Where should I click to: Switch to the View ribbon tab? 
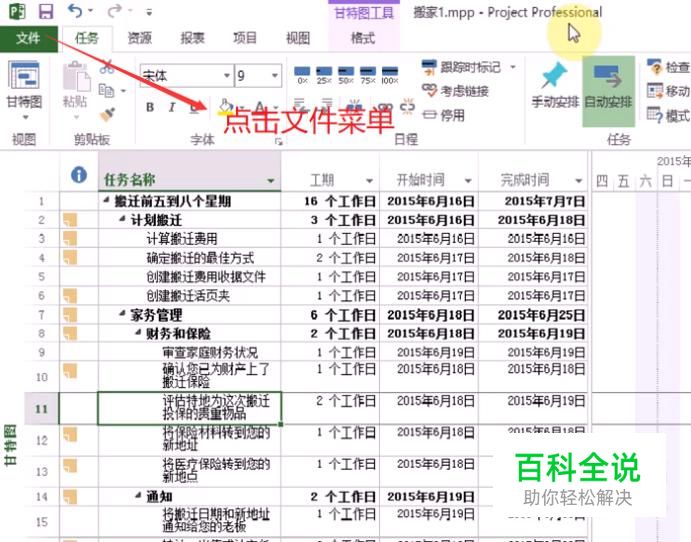pos(298,39)
